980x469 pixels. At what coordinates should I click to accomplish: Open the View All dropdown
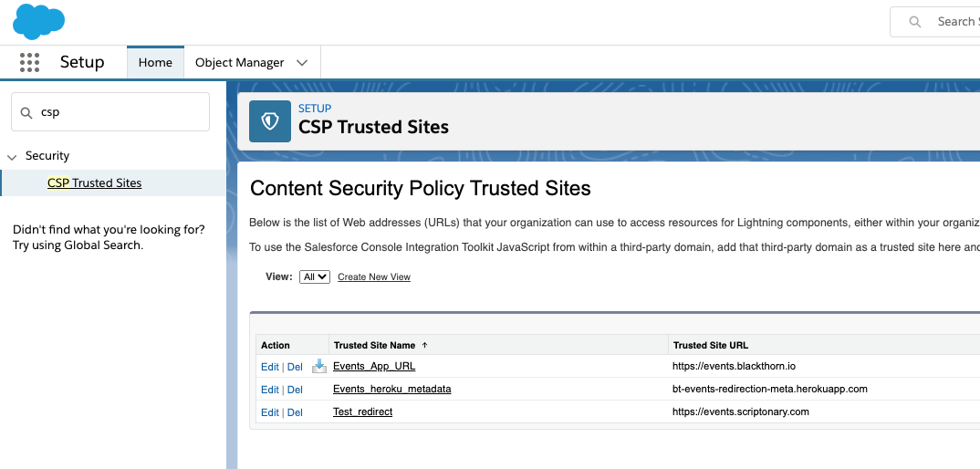315,276
